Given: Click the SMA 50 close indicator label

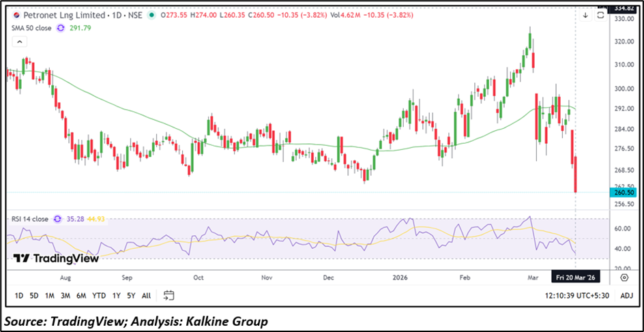Looking at the screenshot, I should [30, 27].
